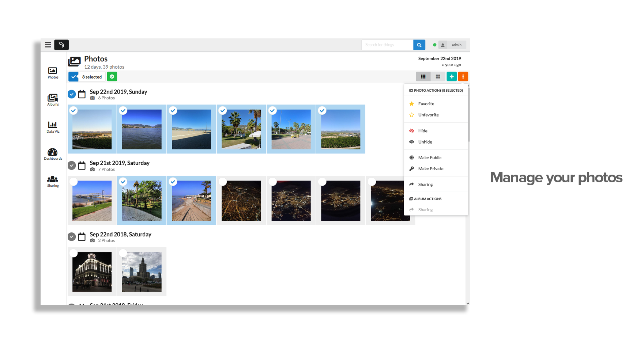644x342 pixels.
Task: Toggle the blue 8 selected checkbox
Action: pos(74,77)
